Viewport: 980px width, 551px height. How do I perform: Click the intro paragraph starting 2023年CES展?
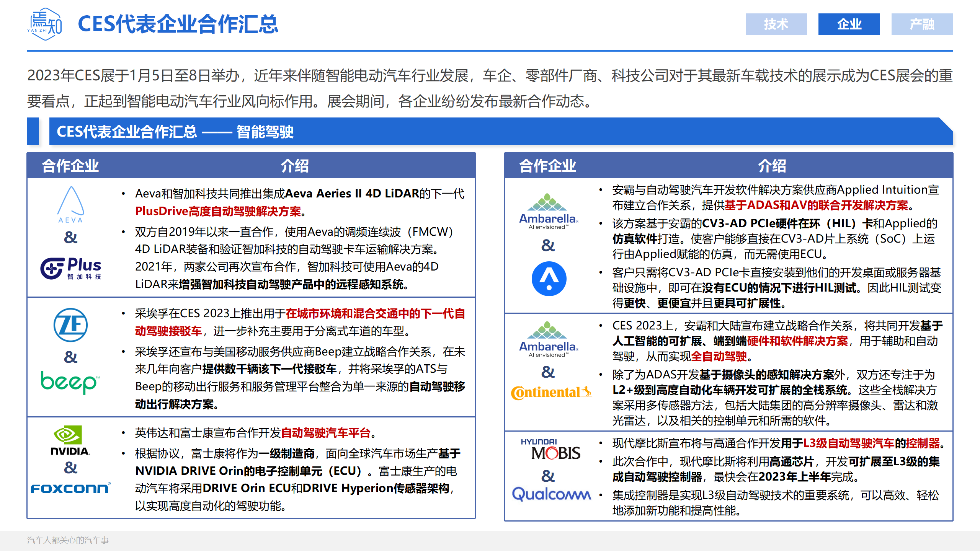490,88
